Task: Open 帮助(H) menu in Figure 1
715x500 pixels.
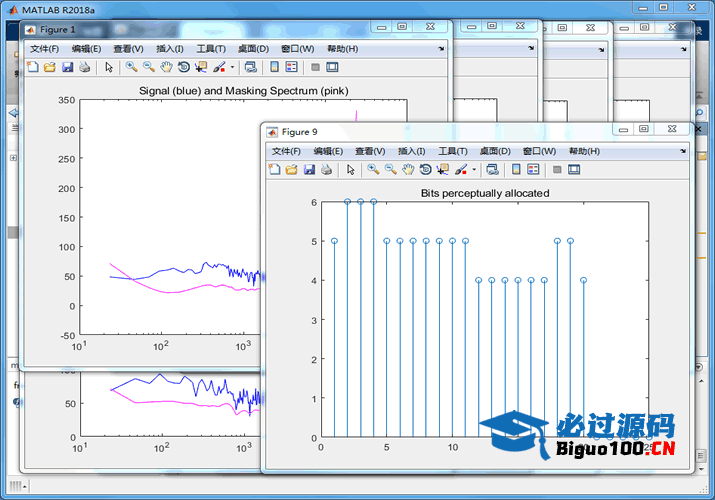Action: 342,49
